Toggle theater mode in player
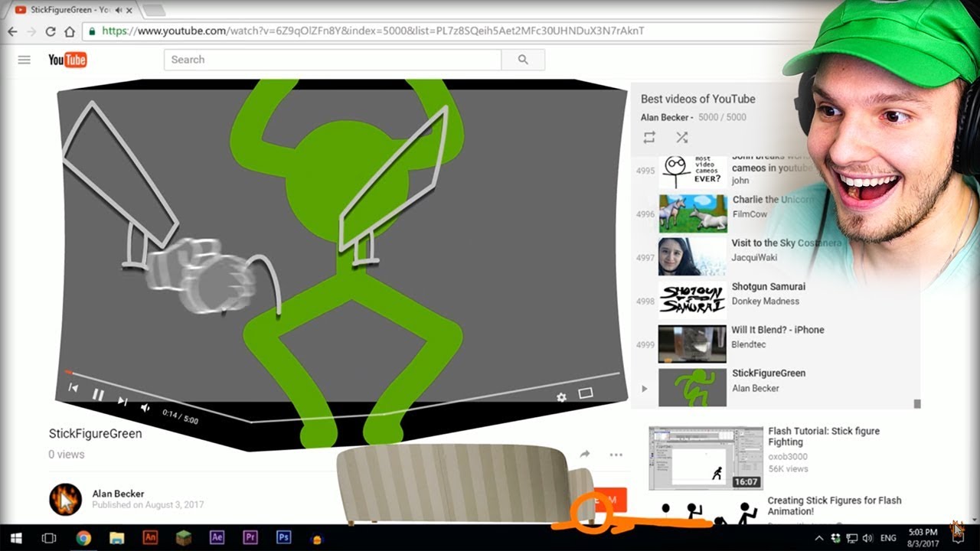 pyautogui.click(x=586, y=393)
